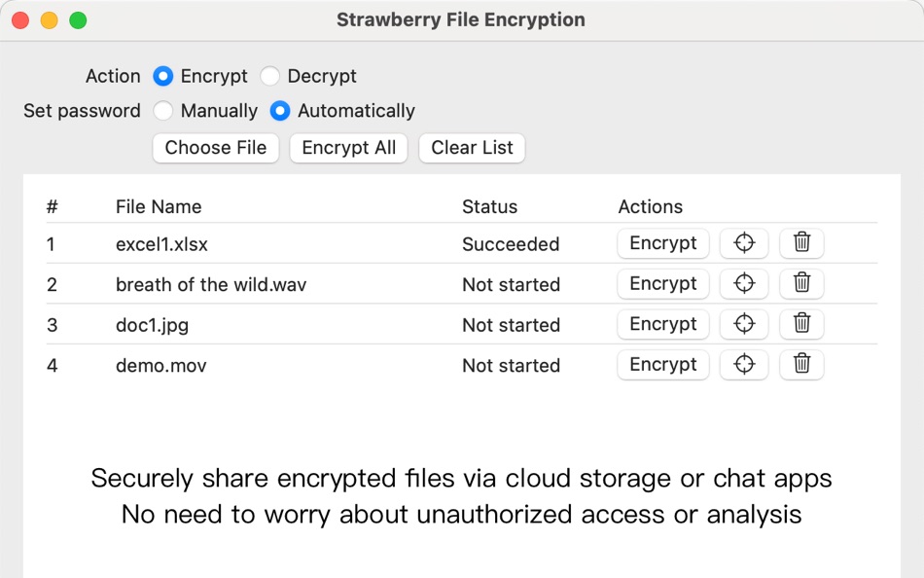Click the Choose File button
The height and width of the screenshot is (578, 924).
(x=215, y=148)
